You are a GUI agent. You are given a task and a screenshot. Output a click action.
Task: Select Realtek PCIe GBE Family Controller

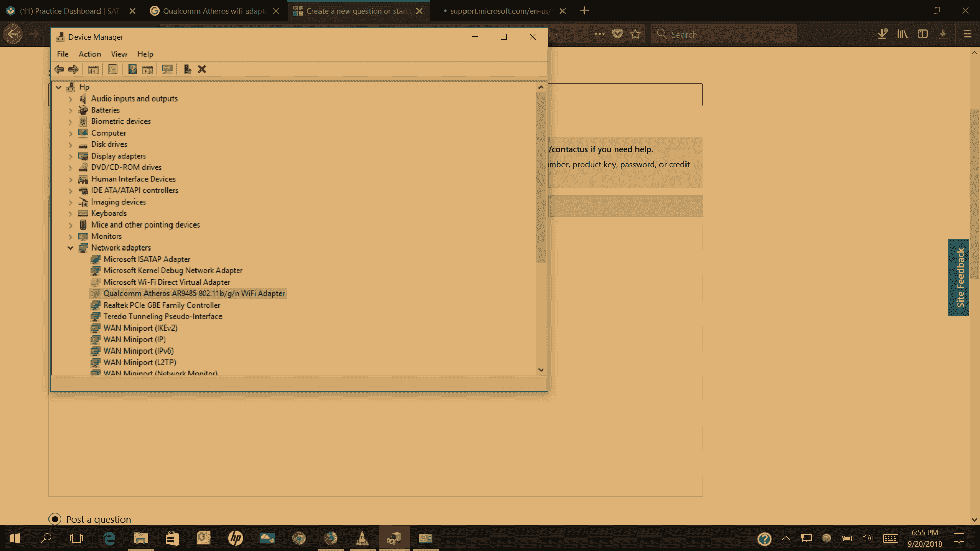[162, 305]
